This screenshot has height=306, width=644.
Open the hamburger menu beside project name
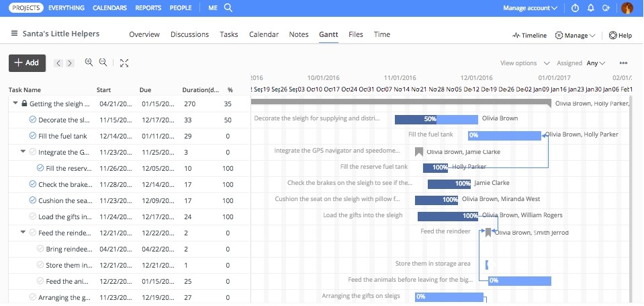pos(14,34)
